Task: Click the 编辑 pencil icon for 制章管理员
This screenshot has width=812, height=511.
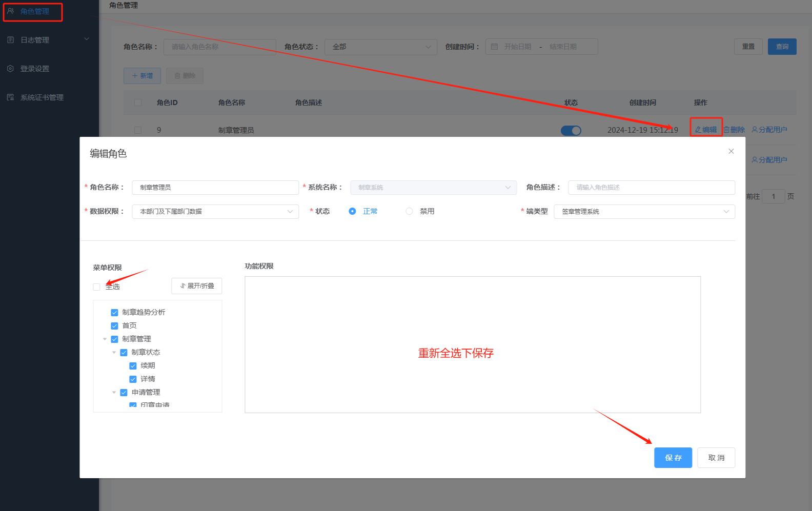Action: click(698, 130)
